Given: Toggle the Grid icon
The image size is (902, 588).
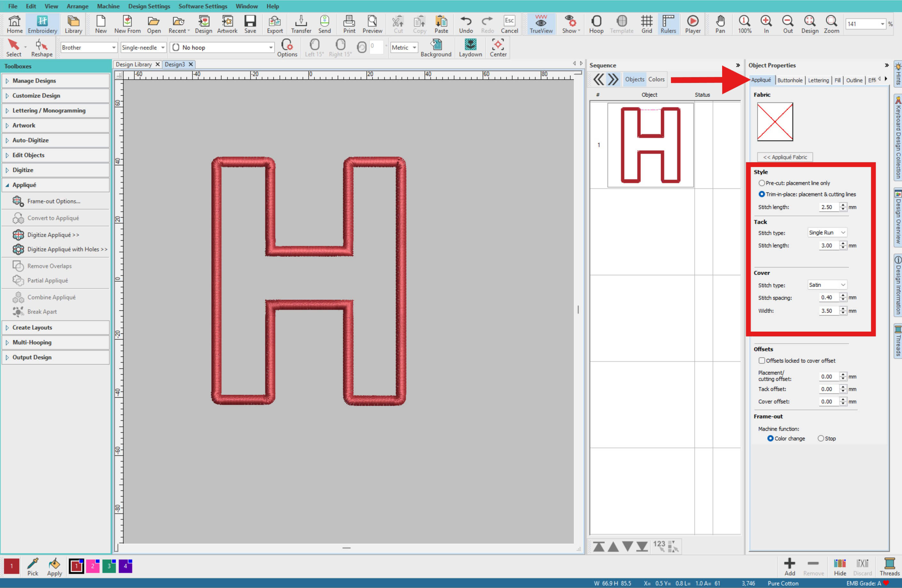Looking at the screenshot, I should [647, 24].
